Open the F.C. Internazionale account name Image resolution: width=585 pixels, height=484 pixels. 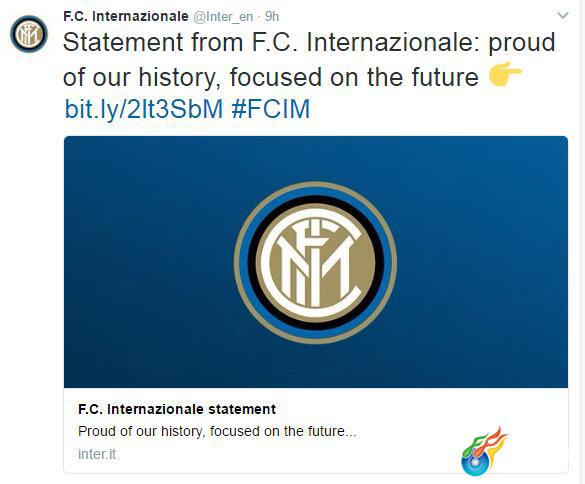tap(126, 16)
